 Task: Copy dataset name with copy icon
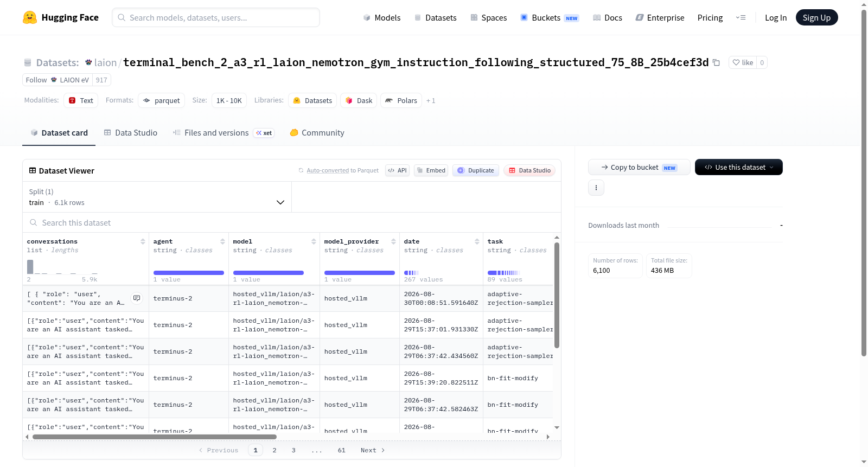(x=716, y=62)
